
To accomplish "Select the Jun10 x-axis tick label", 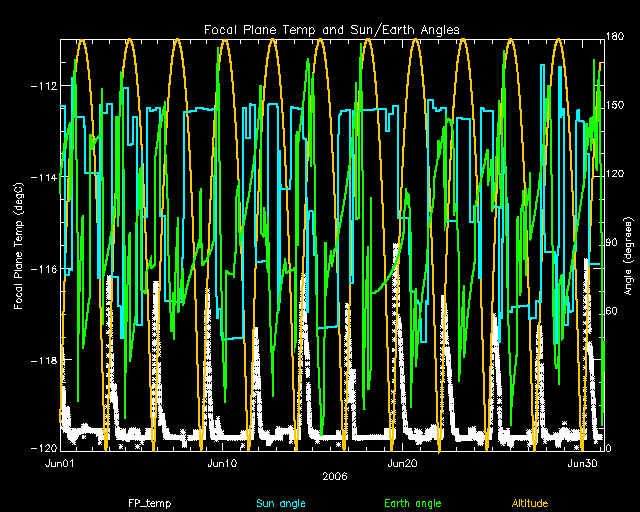I will coord(222,464).
